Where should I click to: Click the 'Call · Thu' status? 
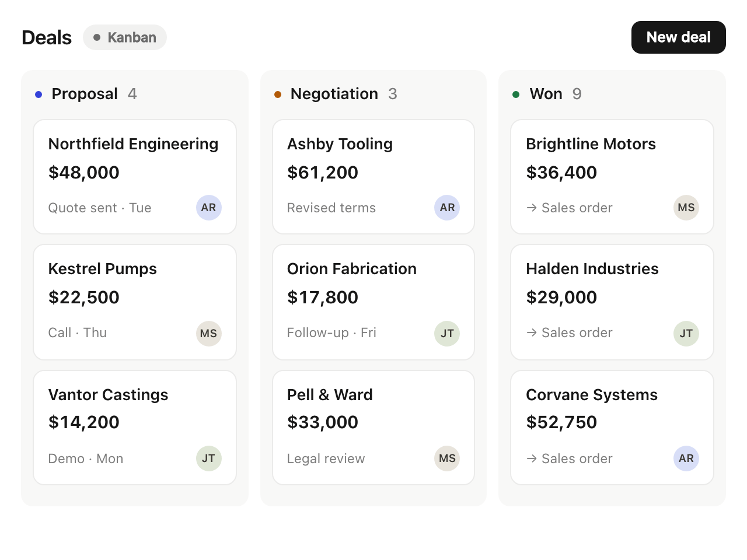coord(78,332)
